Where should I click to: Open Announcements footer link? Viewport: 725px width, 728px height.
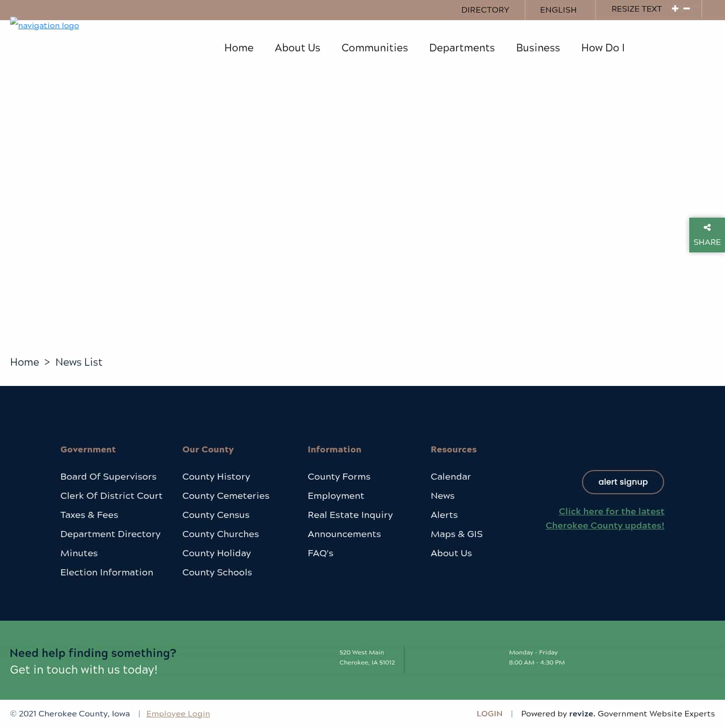(x=344, y=534)
